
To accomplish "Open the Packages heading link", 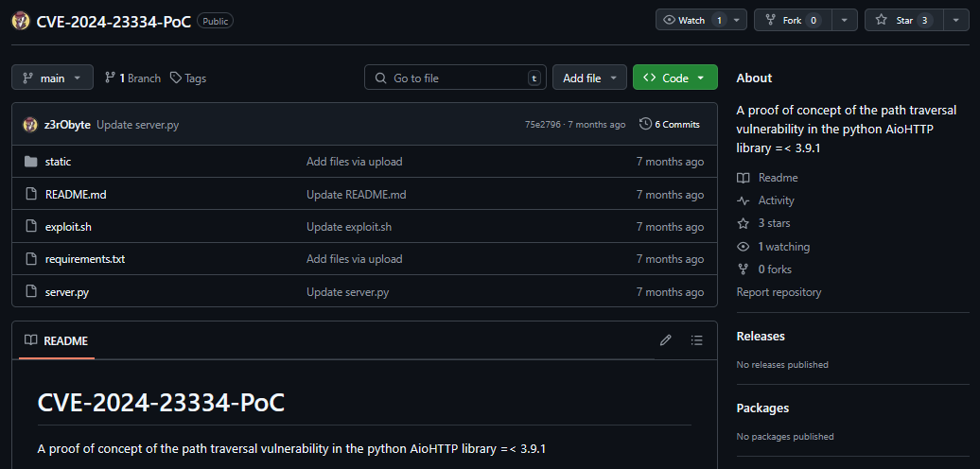I will [x=762, y=408].
